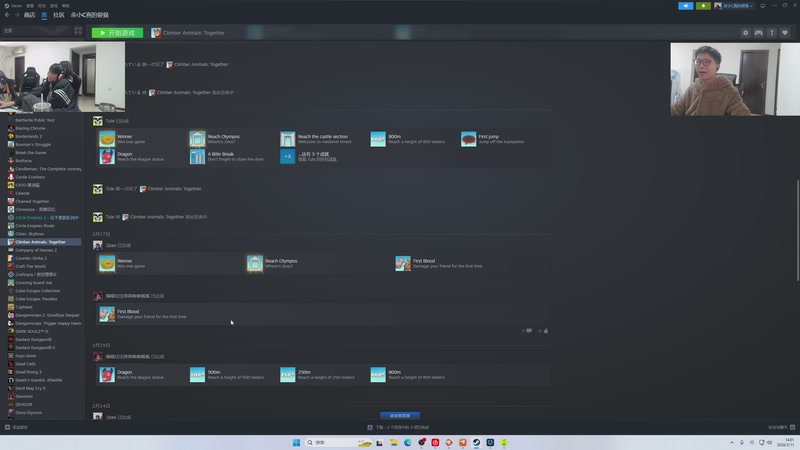
Task: Open the 商店 store tab
Action: point(30,15)
